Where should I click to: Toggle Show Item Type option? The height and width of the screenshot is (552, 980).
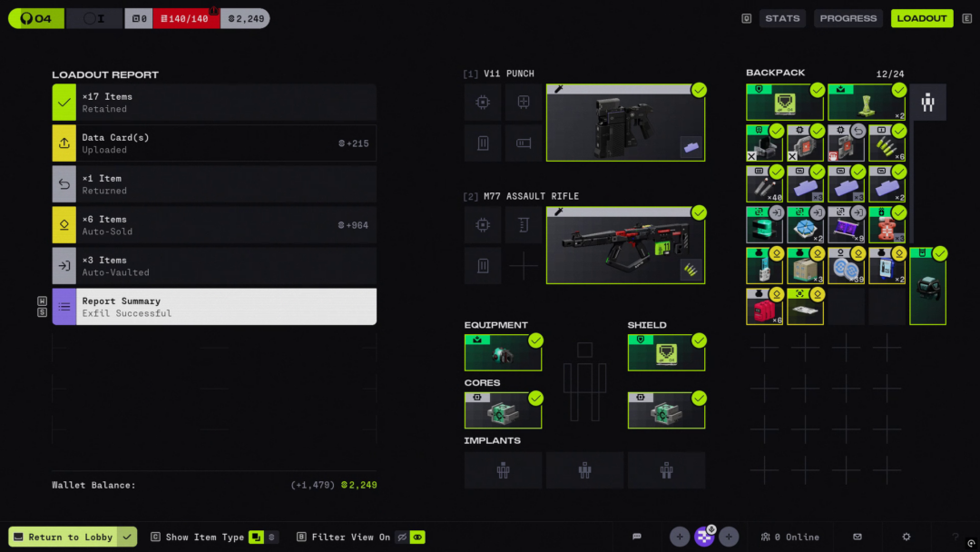point(256,537)
